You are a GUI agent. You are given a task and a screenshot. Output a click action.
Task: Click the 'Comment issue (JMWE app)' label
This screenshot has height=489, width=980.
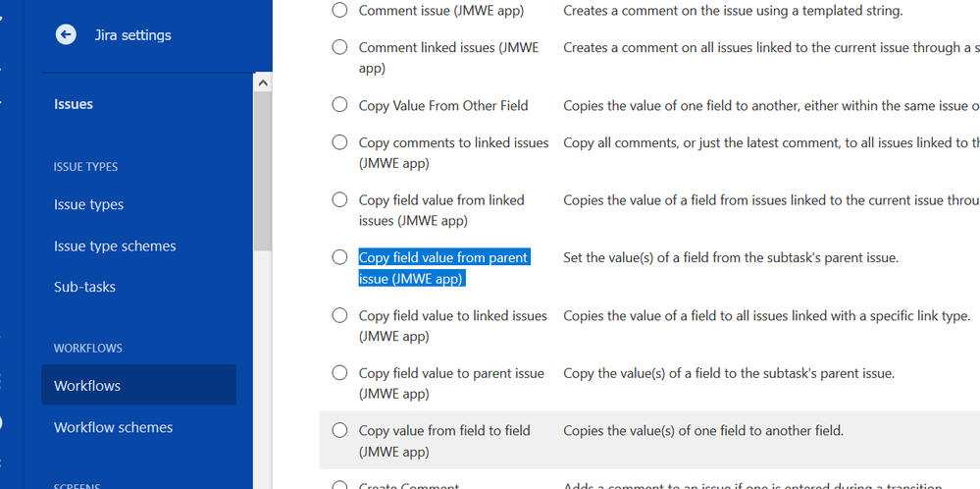[x=441, y=11]
